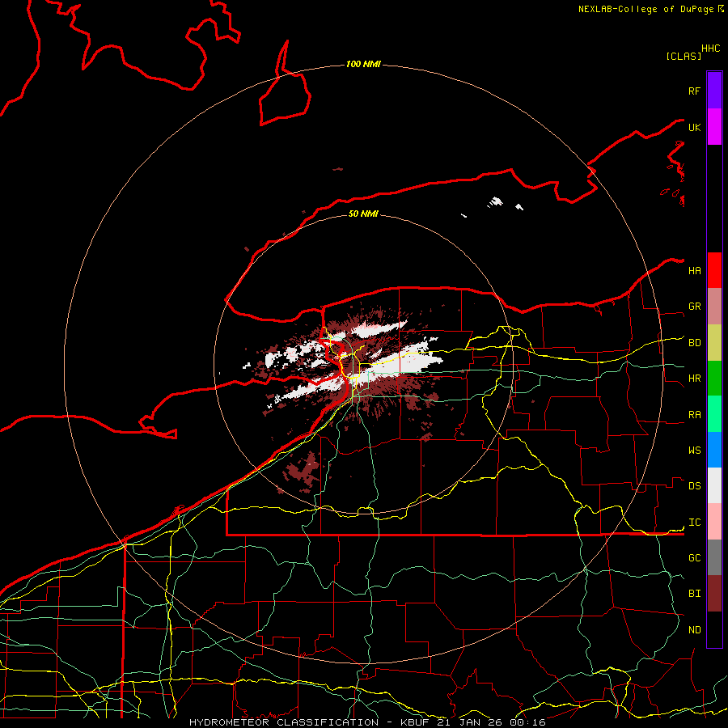Click the HR green legend swatch
The height and width of the screenshot is (728, 728).
point(714,379)
